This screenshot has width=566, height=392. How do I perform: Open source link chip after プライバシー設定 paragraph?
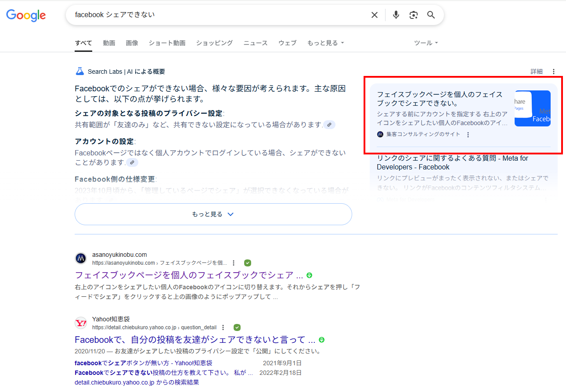point(329,125)
